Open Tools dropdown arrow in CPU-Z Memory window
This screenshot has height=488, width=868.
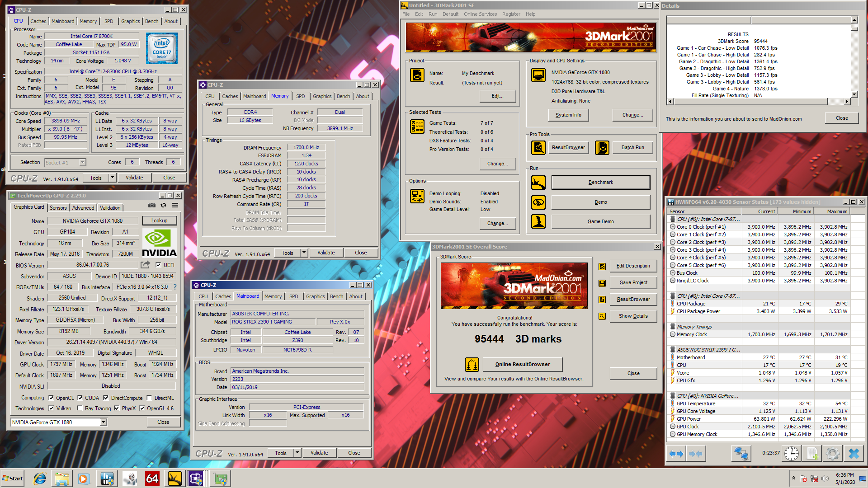pos(304,253)
